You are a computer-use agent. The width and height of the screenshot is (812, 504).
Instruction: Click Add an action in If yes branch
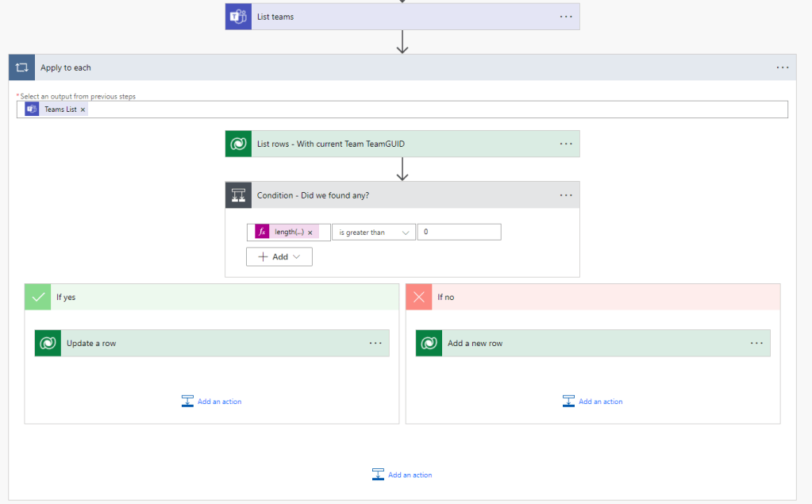[212, 402]
